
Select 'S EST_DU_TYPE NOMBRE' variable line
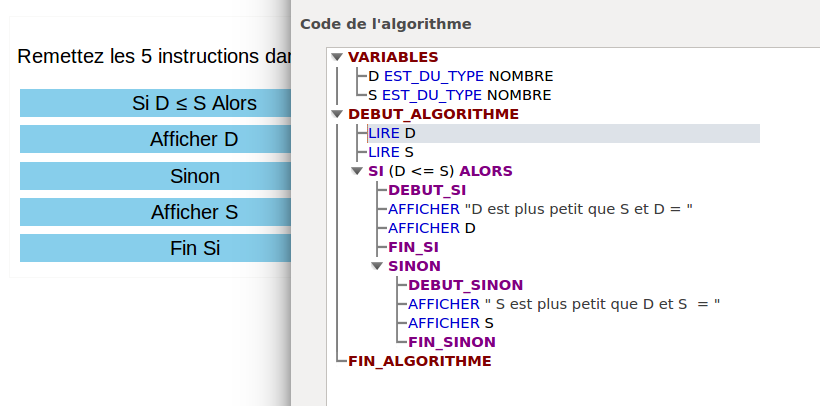click(x=460, y=95)
